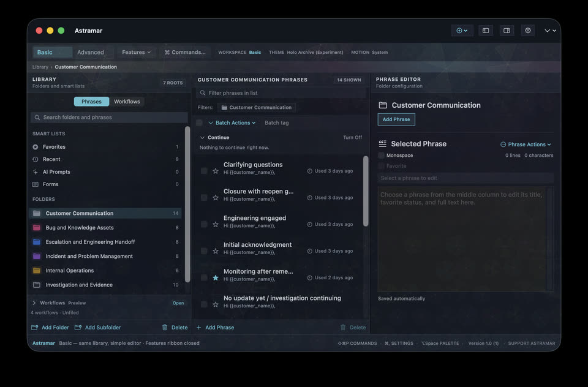Toggle the left sidebar panel icon
588x387 pixels.
point(486,31)
